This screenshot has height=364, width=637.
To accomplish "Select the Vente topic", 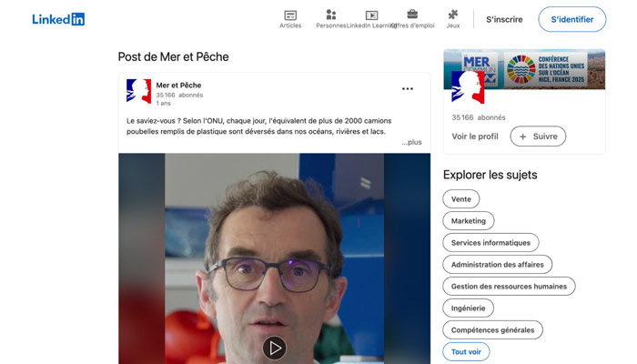I will pos(461,199).
